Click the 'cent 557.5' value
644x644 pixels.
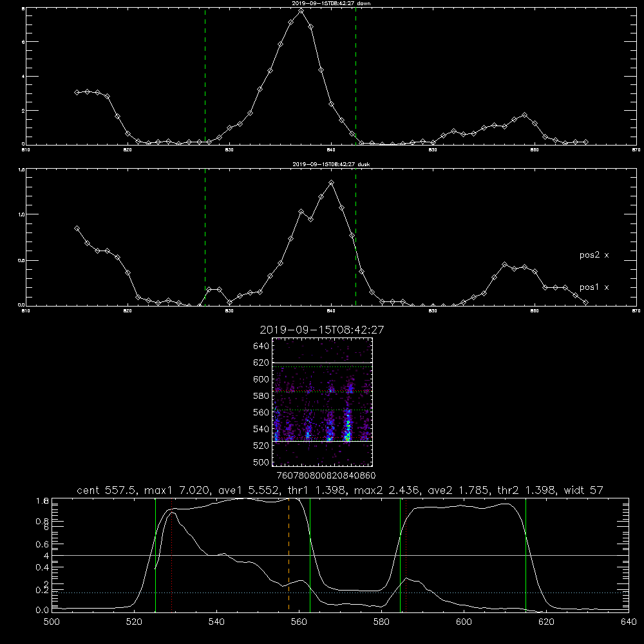click(108, 490)
